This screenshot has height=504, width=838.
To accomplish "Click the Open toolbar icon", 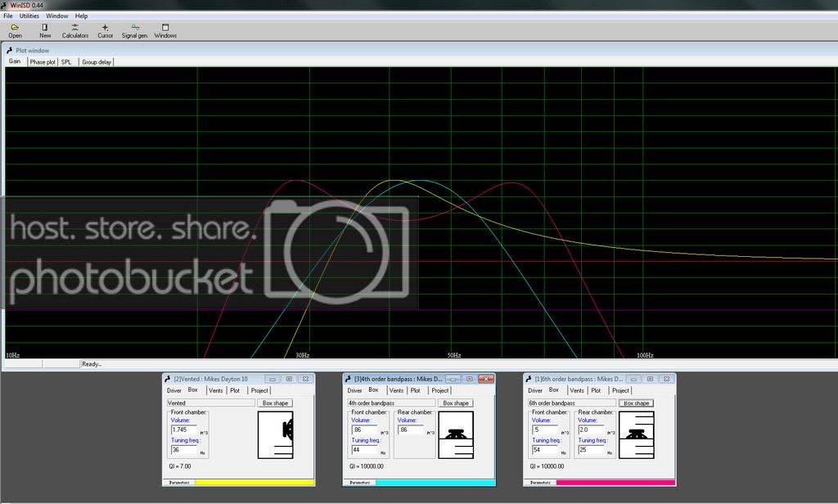I will point(15,30).
